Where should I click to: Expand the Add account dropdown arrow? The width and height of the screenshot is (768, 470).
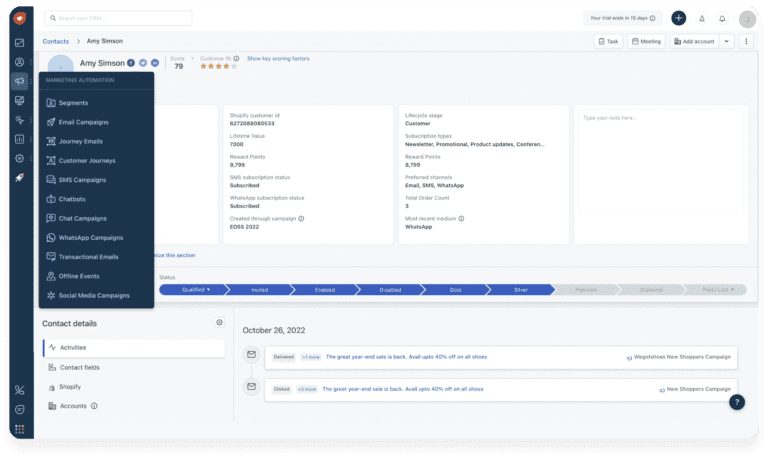[x=725, y=41]
